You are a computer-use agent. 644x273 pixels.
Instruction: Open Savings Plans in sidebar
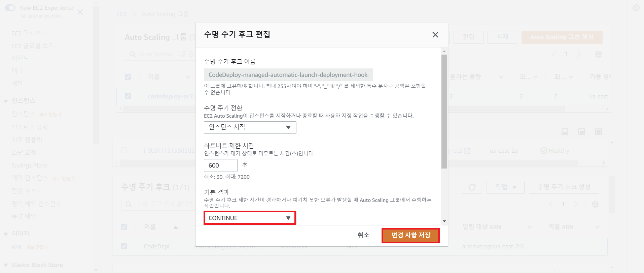coord(29,165)
